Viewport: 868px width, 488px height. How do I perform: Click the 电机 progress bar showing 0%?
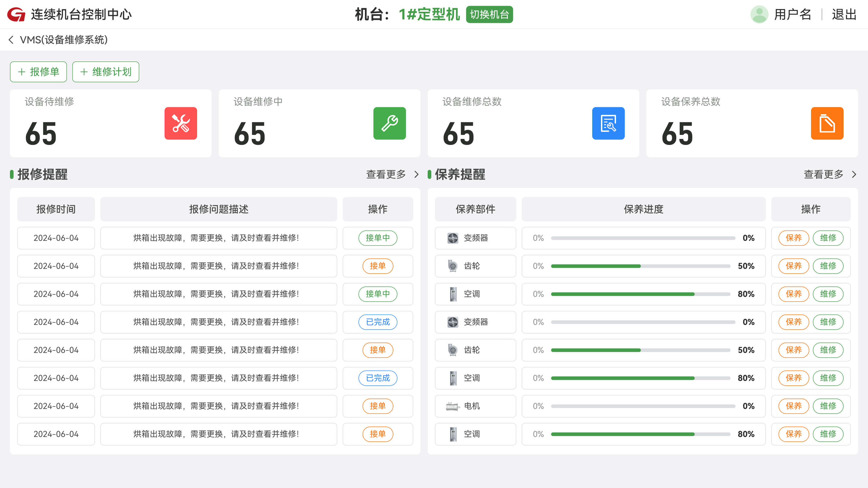coord(643,406)
